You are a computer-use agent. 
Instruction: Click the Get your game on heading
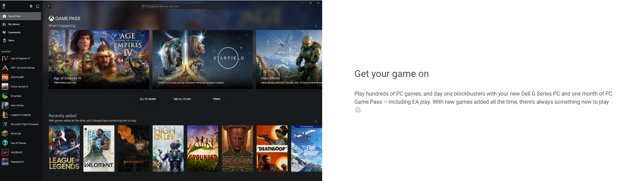(x=391, y=74)
